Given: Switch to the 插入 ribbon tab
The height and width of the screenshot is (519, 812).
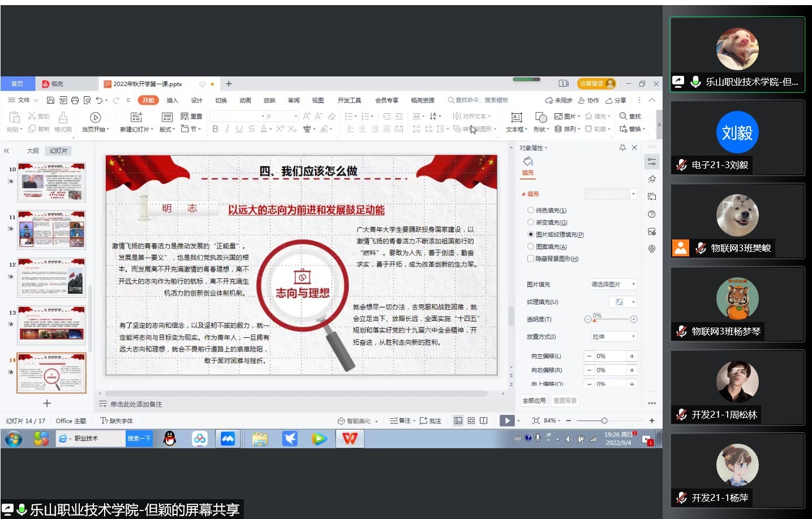Looking at the screenshot, I should pos(172,100).
